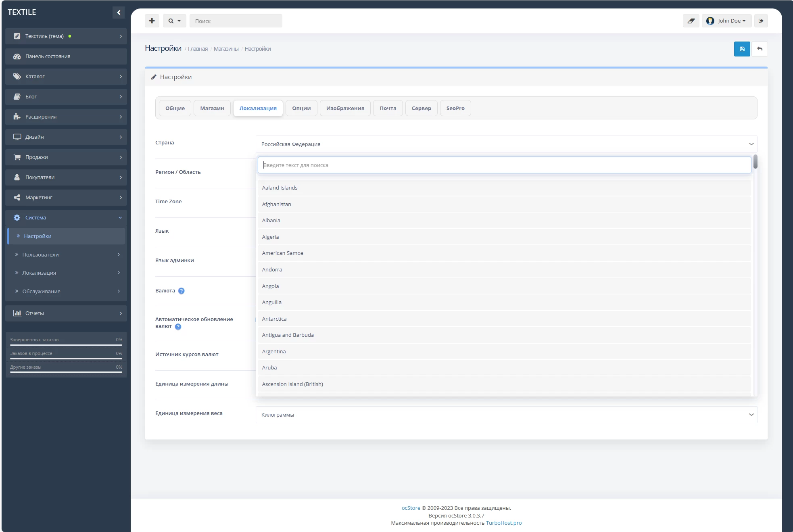Open the John Doe user menu
This screenshot has width=793, height=532.
coord(727,21)
